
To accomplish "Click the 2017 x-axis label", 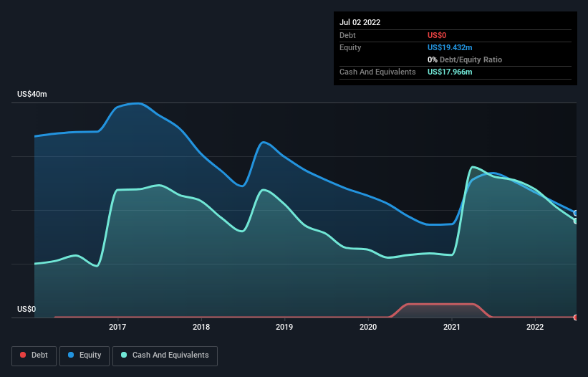I will (x=117, y=327).
